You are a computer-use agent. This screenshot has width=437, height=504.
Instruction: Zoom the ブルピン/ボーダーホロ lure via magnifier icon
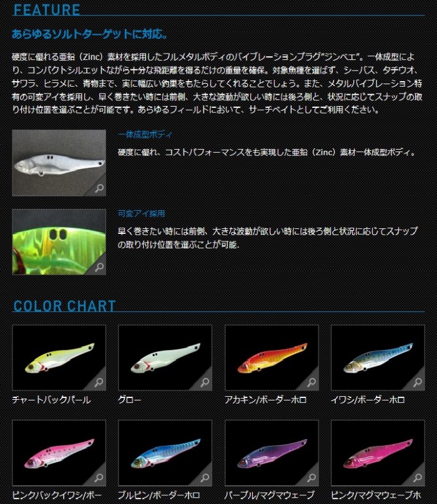pyautogui.click(x=205, y=477)
